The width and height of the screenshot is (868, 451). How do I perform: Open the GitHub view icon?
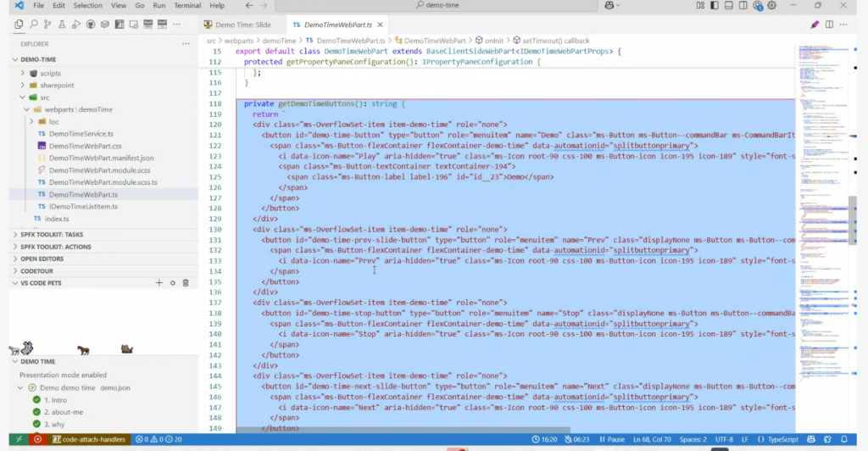90,25
